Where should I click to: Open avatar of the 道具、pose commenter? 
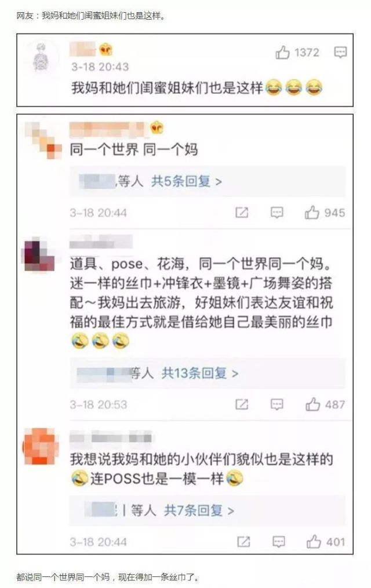pos(39,254)
